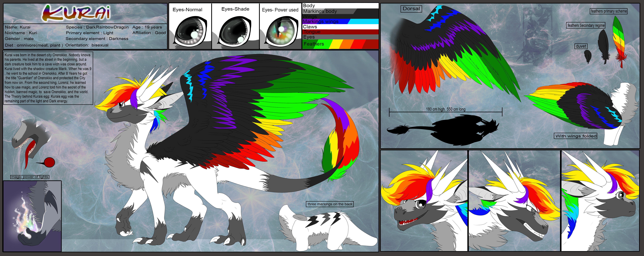
Task: Click the rainbow KURAI title logo
Action: coord(76,13)
